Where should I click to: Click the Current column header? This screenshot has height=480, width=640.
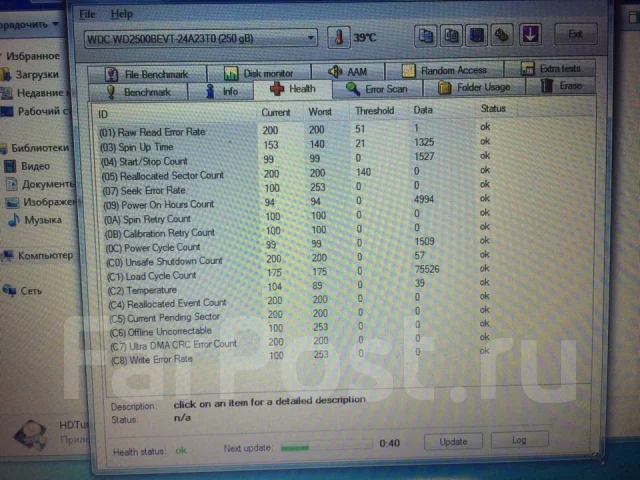click(280, 113)
